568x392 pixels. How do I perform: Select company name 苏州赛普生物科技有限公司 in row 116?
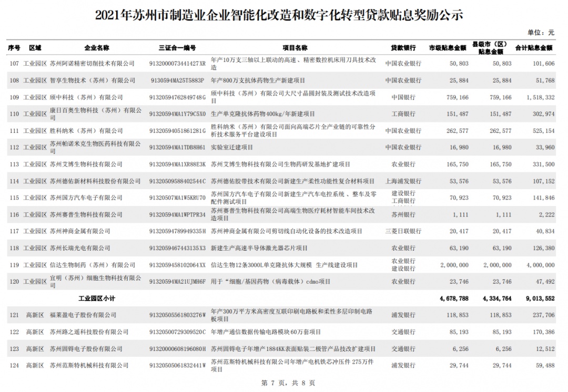coord(86,214)
